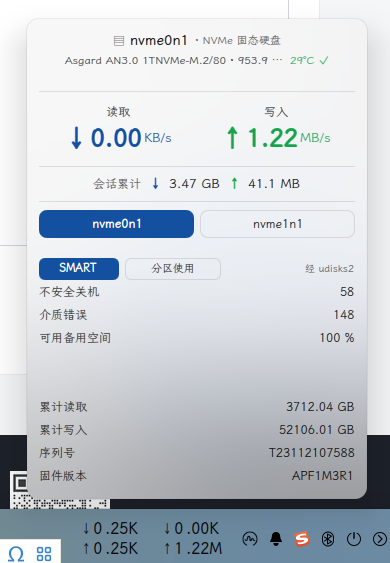Click the small green arrow in 会话累计 row

point(235,183)
